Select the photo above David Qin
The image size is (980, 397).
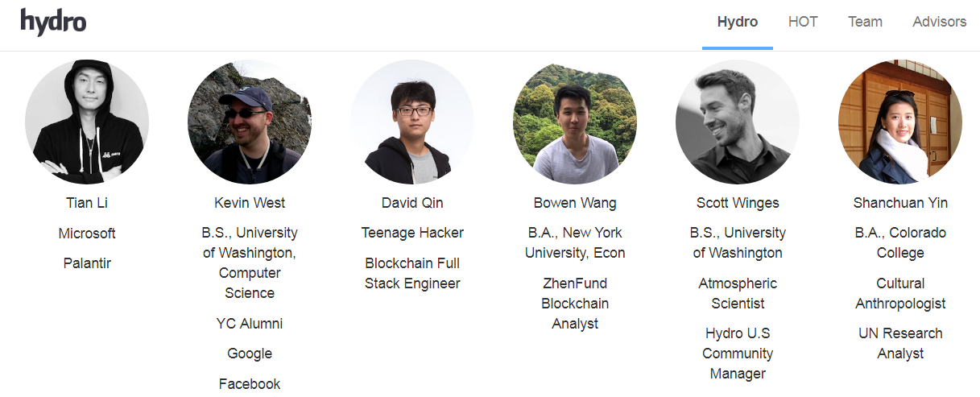click(412, 122)
